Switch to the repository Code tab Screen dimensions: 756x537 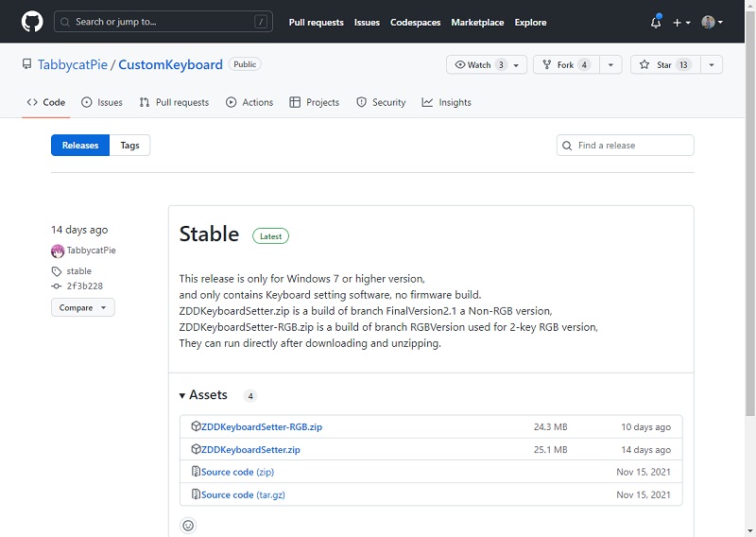point(45,102)
